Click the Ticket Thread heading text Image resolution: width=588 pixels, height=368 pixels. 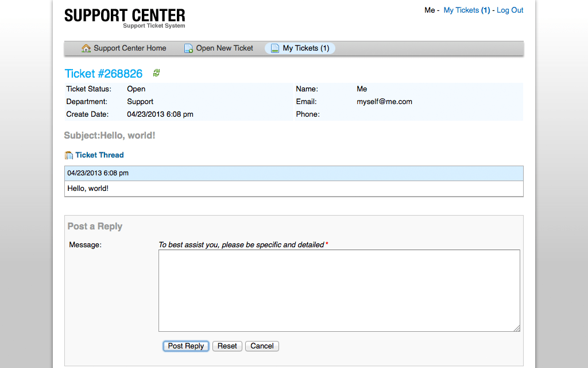coord(99,155)
